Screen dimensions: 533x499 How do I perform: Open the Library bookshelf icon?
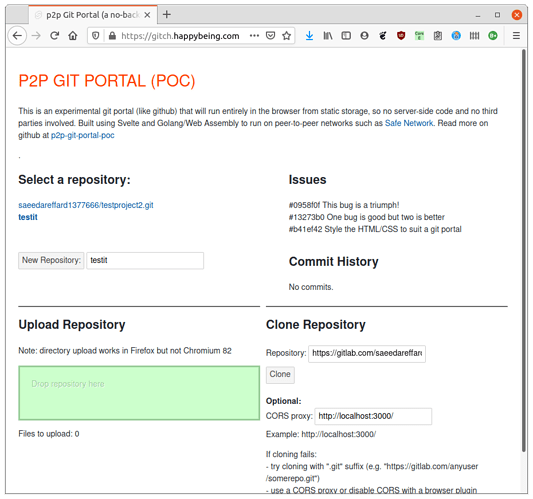328,35
